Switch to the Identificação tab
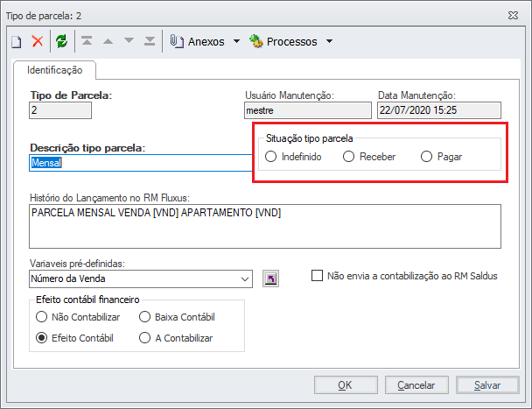The height and width of the screenshot is (409, 532). pos(54,70)
